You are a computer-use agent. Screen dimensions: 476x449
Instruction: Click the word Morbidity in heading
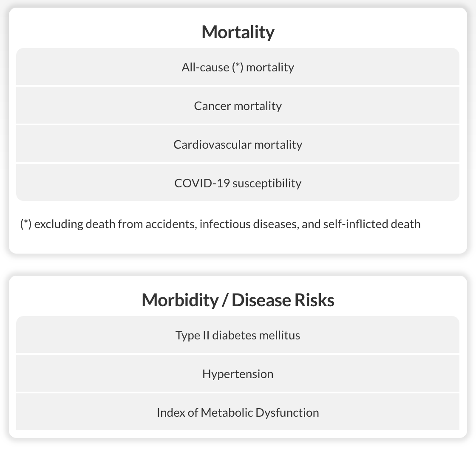(x=180, y=300)
